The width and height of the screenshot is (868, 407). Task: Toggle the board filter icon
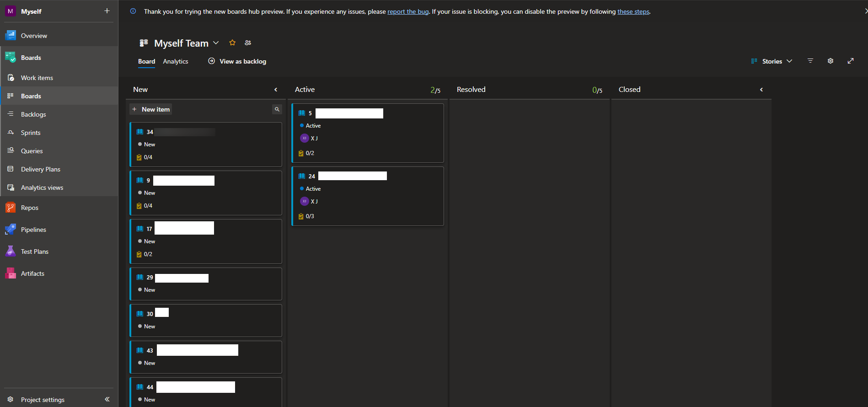click(x=810, y=61)
